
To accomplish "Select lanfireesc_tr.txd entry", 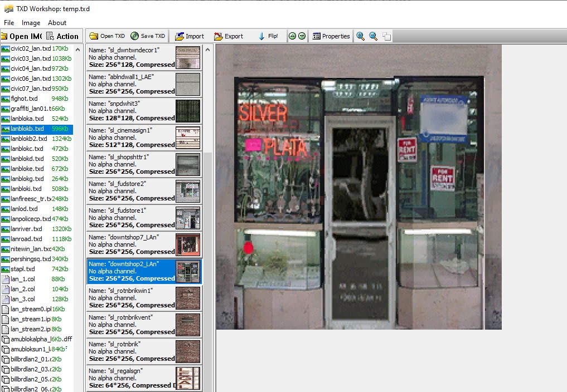I will (37, 199).
